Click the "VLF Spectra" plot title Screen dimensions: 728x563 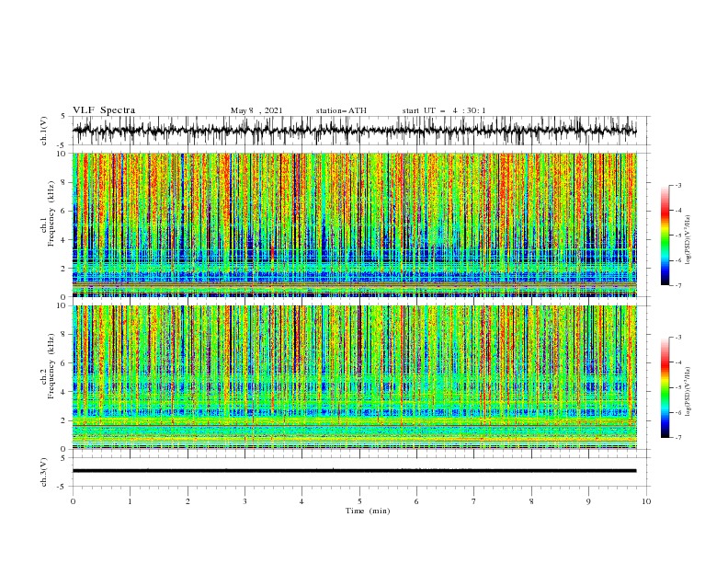pos(104,110)
